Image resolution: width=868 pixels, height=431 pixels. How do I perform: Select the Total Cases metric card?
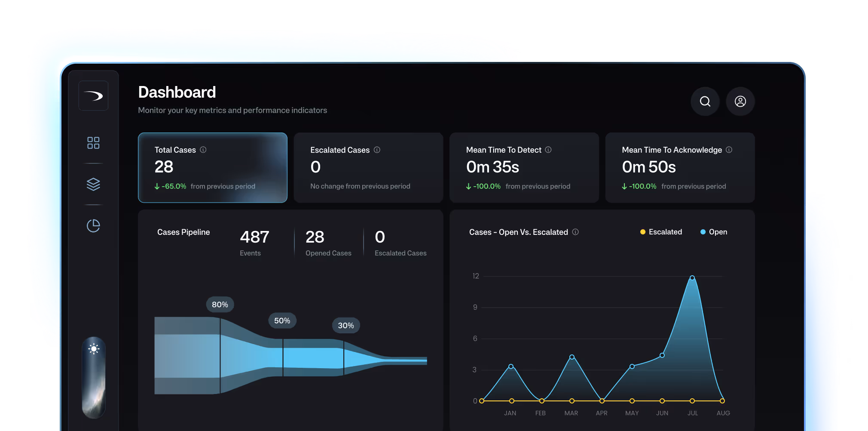click(213, 168)
